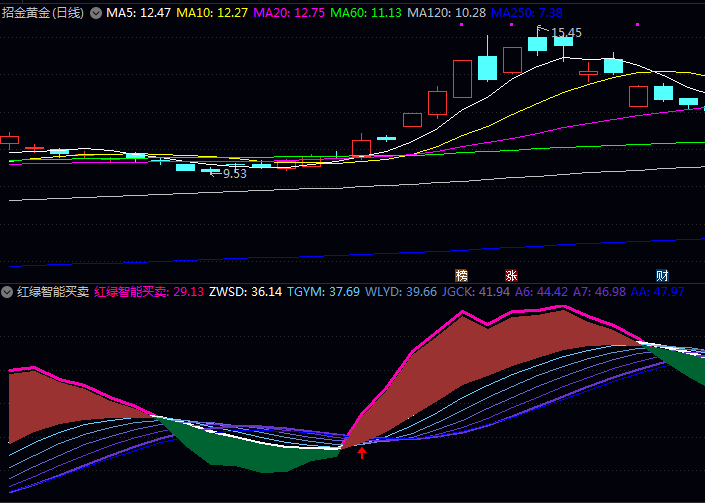Image resolution: width=705 pixels, height=503 pixels.
Task: Click the TGYM indicator value label
Action: click(323, 292)
